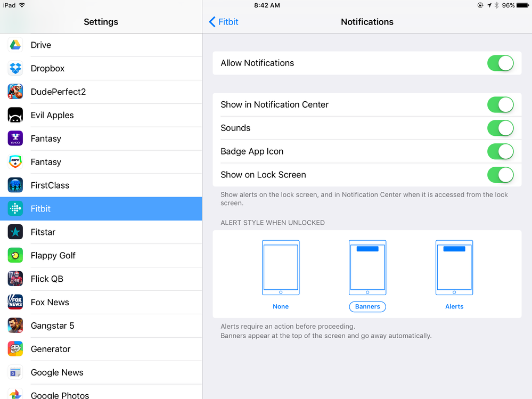Open DudePerfect2 settings row
Viewport: 532px width, 399px height.
pyautogui.click(x=101, y=92)
